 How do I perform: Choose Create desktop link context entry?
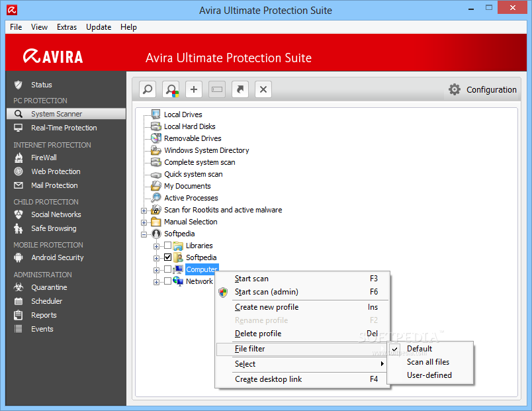pyautogui.click(x=302, y=379)
